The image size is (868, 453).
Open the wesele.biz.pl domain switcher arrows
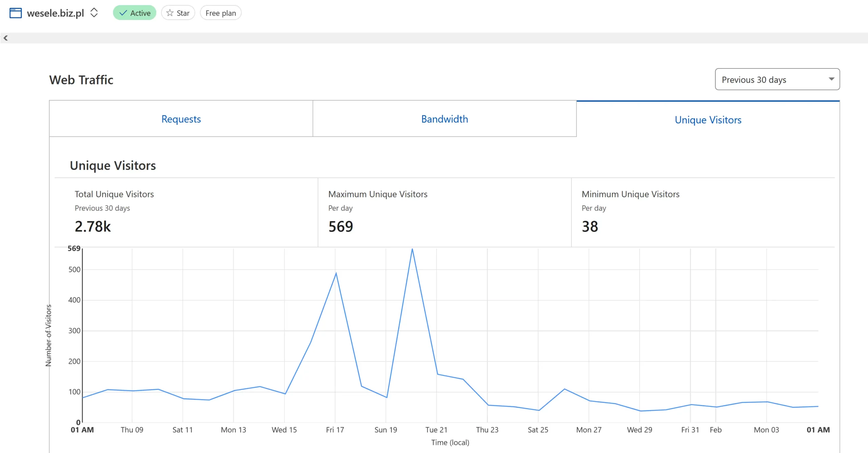tap(94, 13)
